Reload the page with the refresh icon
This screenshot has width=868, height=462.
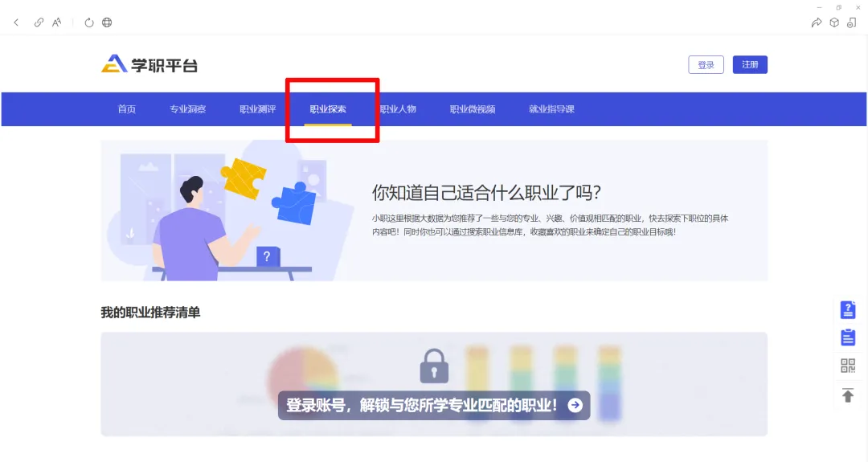[x=89, y=22]
